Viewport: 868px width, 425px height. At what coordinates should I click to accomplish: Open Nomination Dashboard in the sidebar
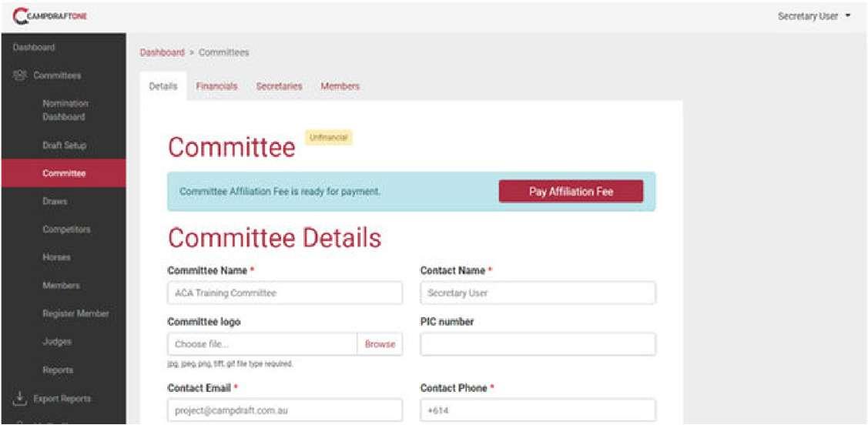[65, 110]
